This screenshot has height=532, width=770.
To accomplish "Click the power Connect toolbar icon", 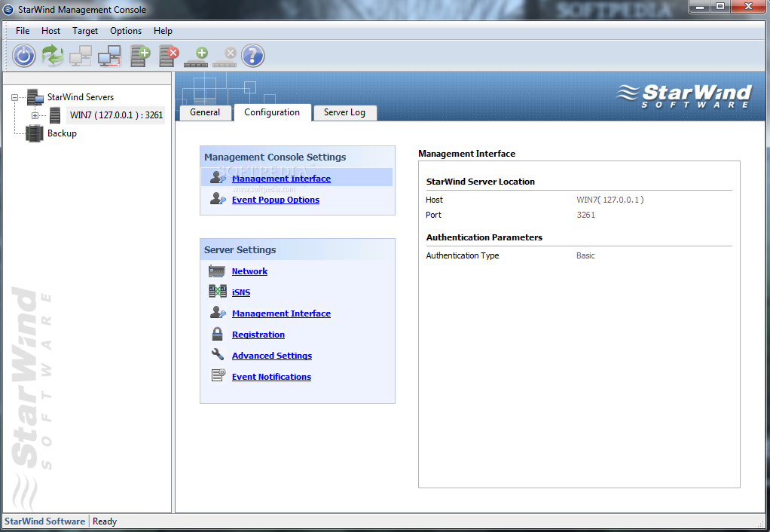I will pyautogui.click(x=23, y=56).
